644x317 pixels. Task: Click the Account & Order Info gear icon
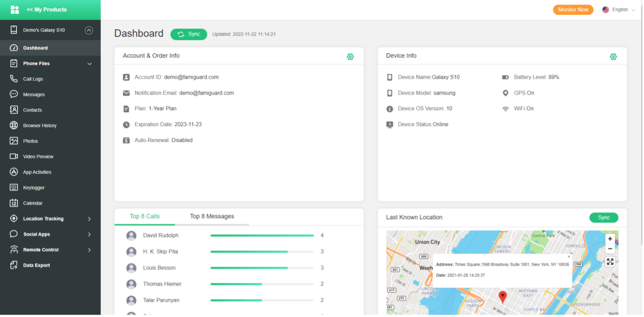tap(350, 57)
